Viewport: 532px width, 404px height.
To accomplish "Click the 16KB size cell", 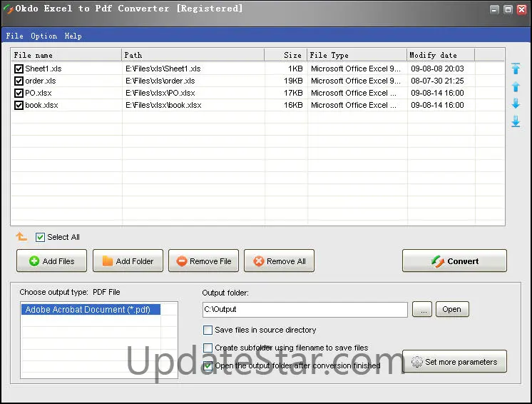I will point(293,105).
